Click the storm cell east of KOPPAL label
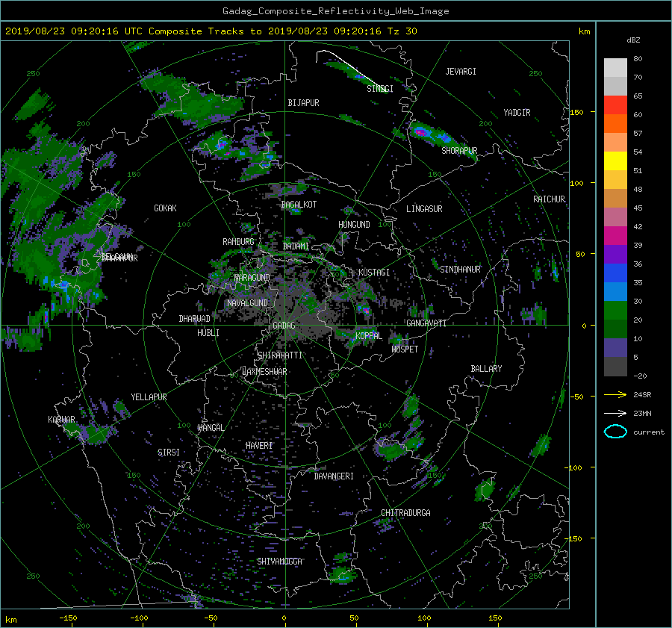Viewport: 672px width, 628px height. click(396, 340)
